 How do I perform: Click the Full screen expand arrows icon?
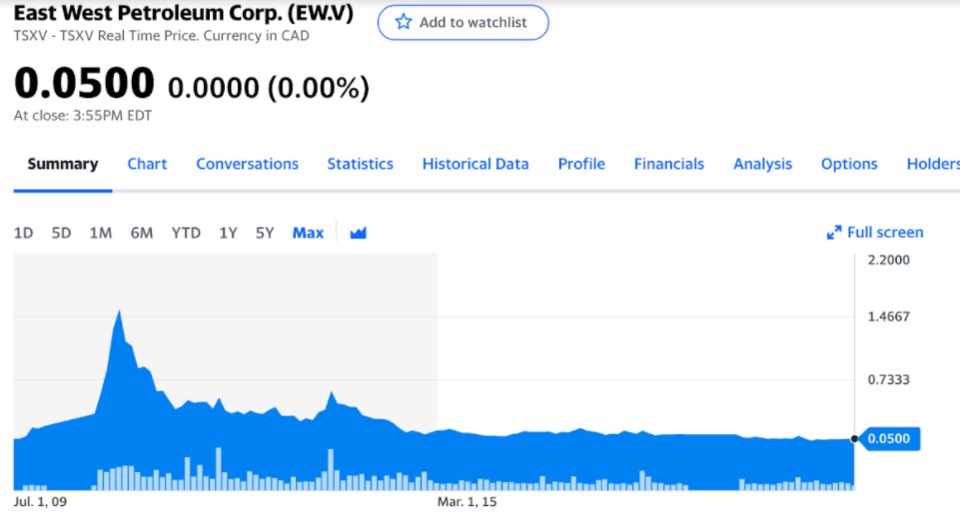coord(834,233)
